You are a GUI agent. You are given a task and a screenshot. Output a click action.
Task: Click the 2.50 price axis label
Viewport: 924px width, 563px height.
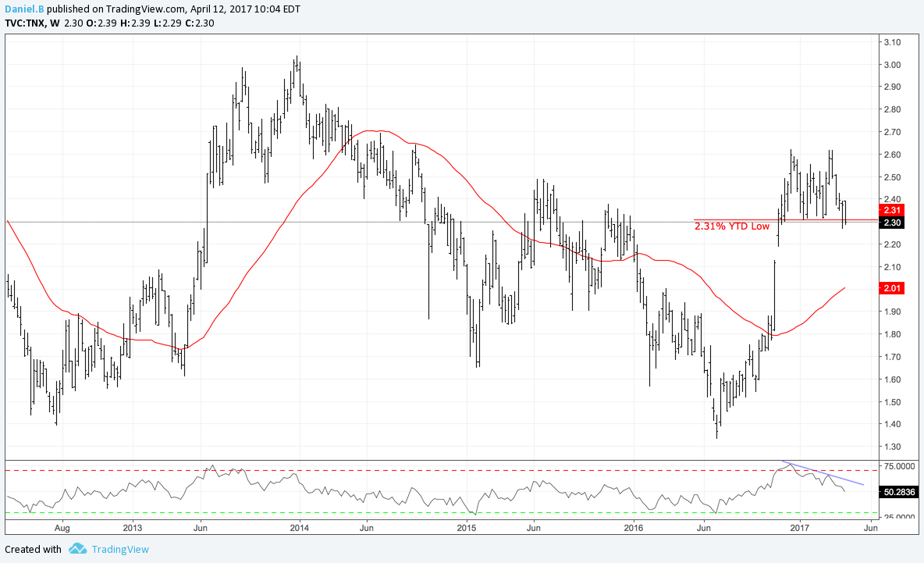pyautogui.click(x=891, y=176)
